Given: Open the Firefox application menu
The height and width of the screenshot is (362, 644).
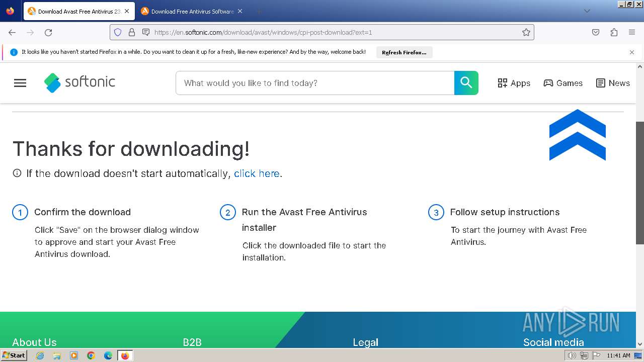Looking at the screenshot, I should pos(632,32).
